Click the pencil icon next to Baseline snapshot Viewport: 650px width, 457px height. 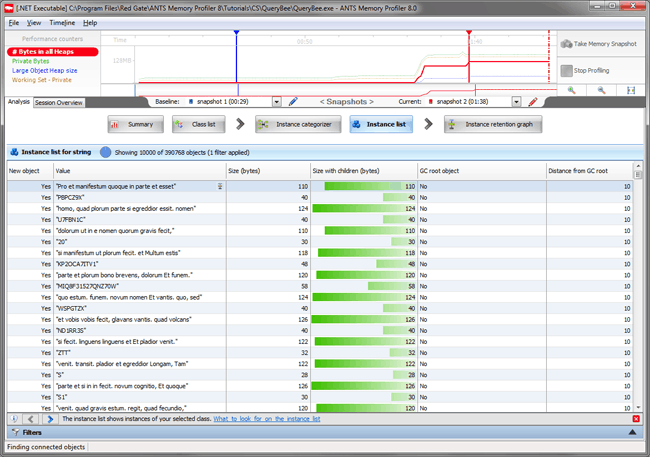click(x=292, y=102)
